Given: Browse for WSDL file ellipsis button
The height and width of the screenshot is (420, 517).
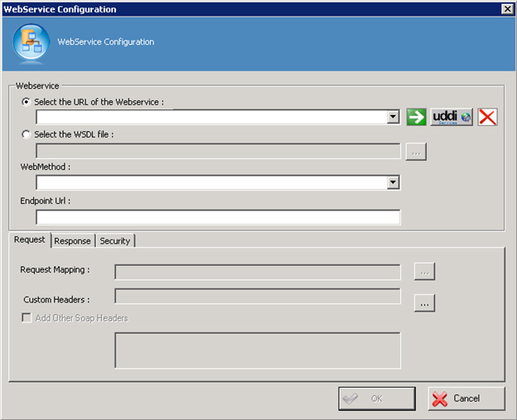Looking at the screenshot, I should (416, 152).
